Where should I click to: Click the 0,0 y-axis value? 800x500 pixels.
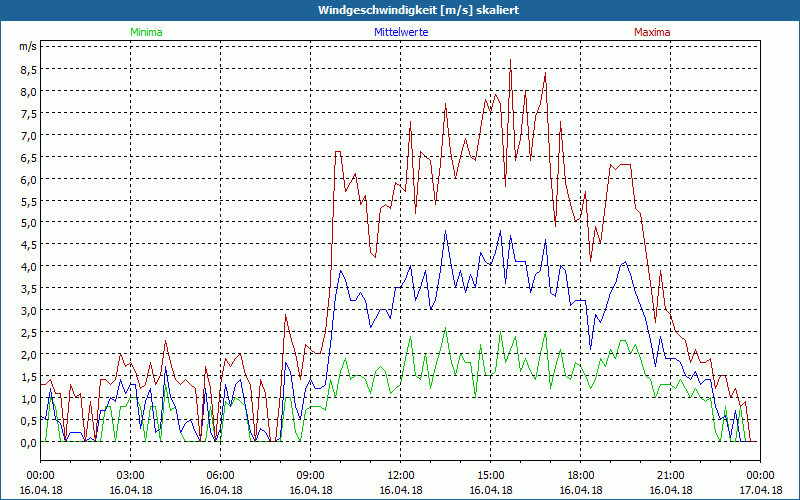[28, 442]
